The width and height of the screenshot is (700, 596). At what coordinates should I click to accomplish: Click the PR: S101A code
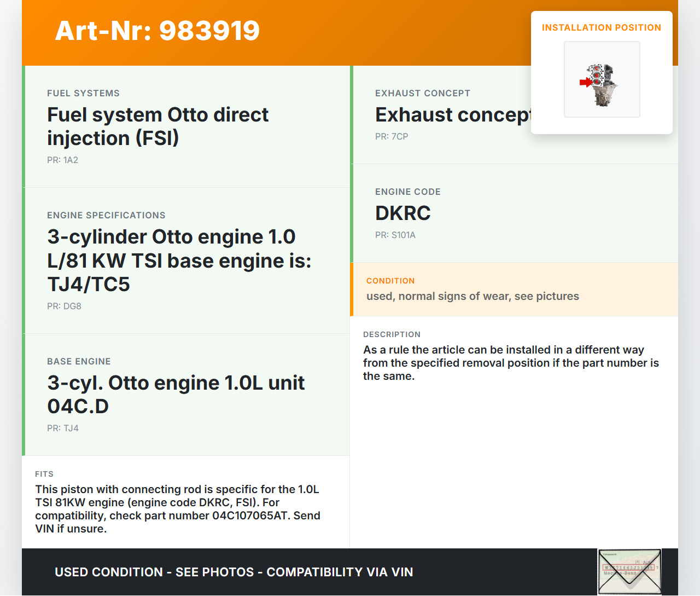[395, 235]
